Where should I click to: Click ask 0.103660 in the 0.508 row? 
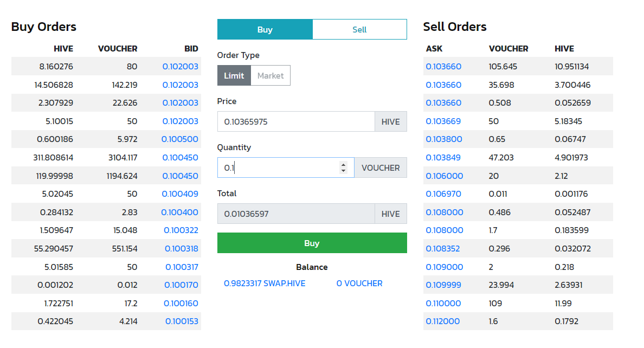(x=443, y=102)
